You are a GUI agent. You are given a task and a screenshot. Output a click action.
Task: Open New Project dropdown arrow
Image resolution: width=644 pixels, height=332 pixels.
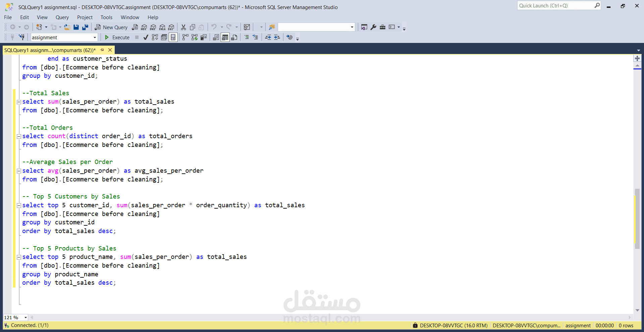click(x=46, y=27)
